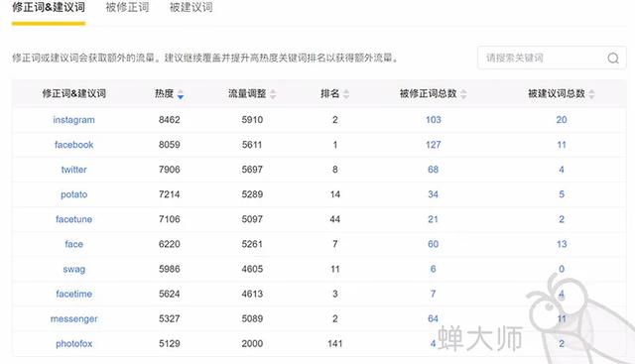Click suggested count 0 for swag

point(562,269)
